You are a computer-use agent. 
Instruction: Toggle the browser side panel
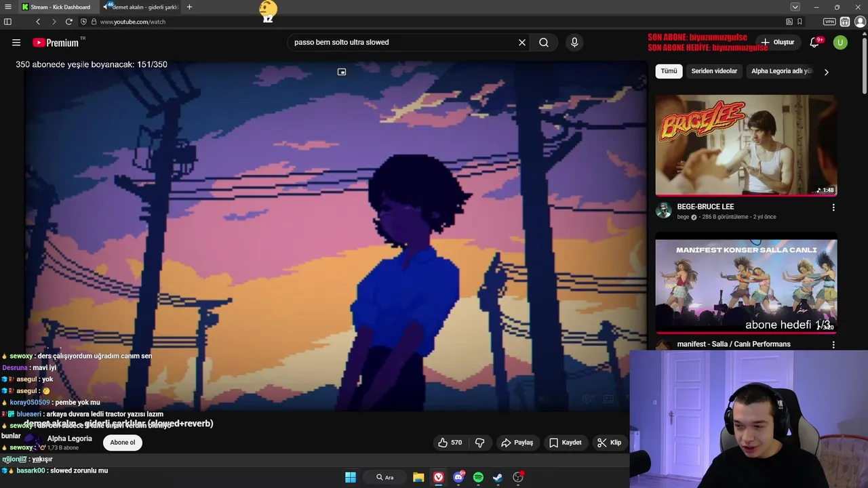(7, 22)
